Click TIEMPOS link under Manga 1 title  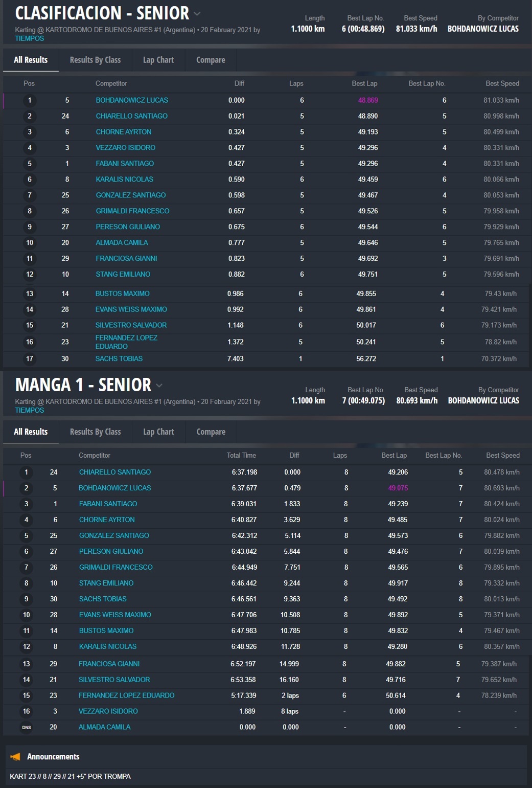30,410
